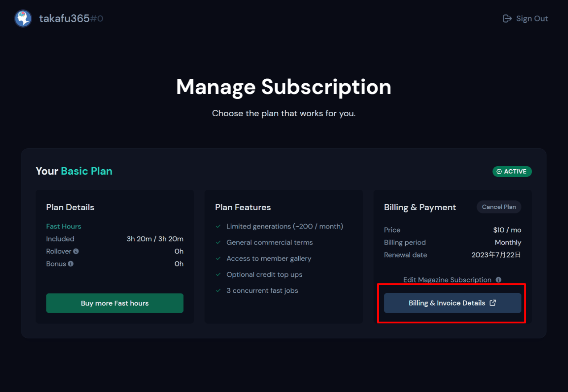Open Billing & Invoice Details
This screenshot has height=392, width=568.
tap(447, 303)
